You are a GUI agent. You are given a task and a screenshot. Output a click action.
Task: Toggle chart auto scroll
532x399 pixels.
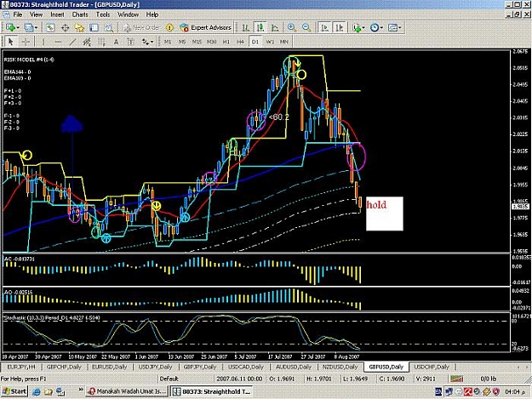click(324, 28)
